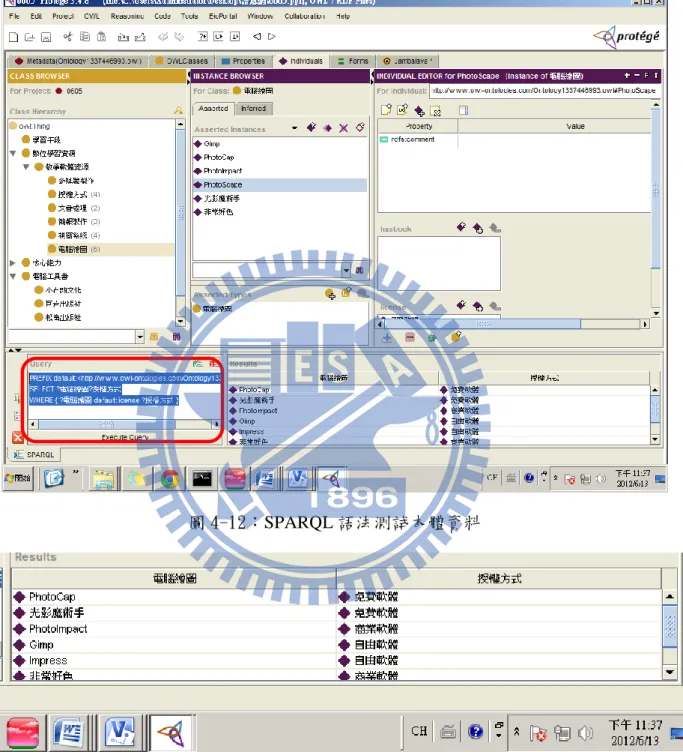Click the back arrow toolbar icon
The image size is (683, 752).
[x=257, y=36]
